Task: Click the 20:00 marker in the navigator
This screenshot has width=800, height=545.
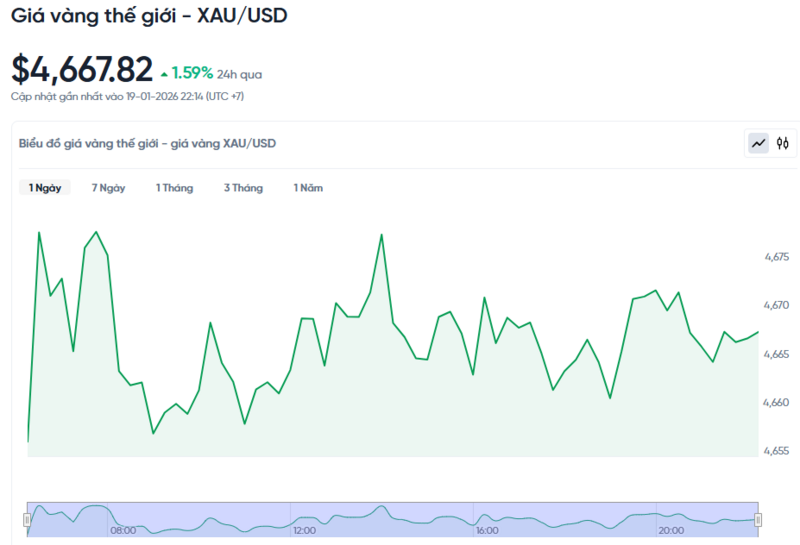Action: pyautogui.click(x=670, y=530)
